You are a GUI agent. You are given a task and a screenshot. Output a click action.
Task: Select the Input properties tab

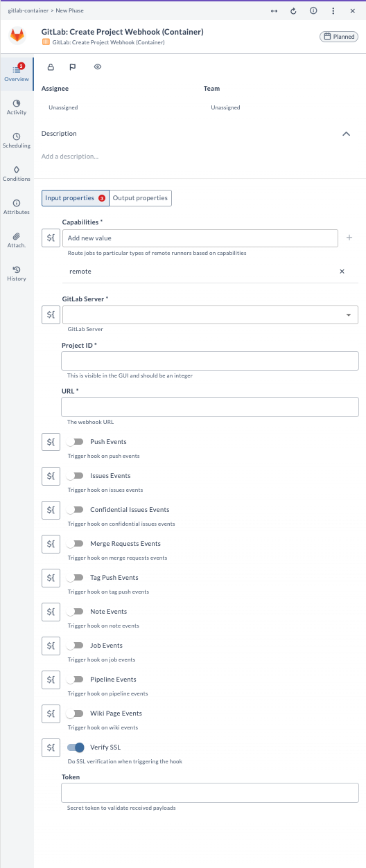[x=76, y=198]
